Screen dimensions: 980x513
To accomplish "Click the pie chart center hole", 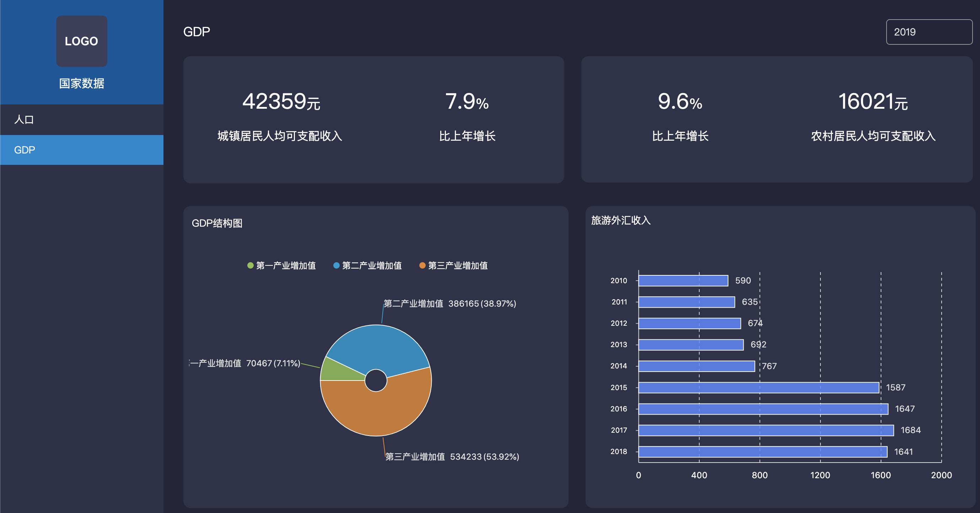I will coord(376,380).
